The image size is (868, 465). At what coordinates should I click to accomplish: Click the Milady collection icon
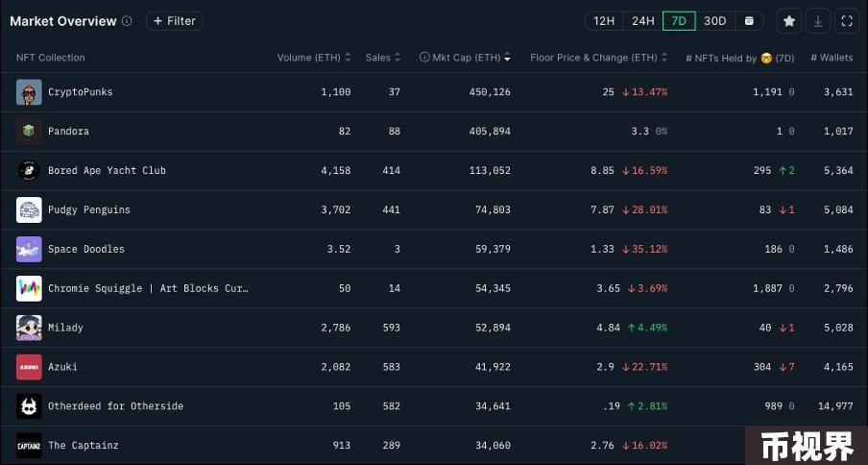29,328
